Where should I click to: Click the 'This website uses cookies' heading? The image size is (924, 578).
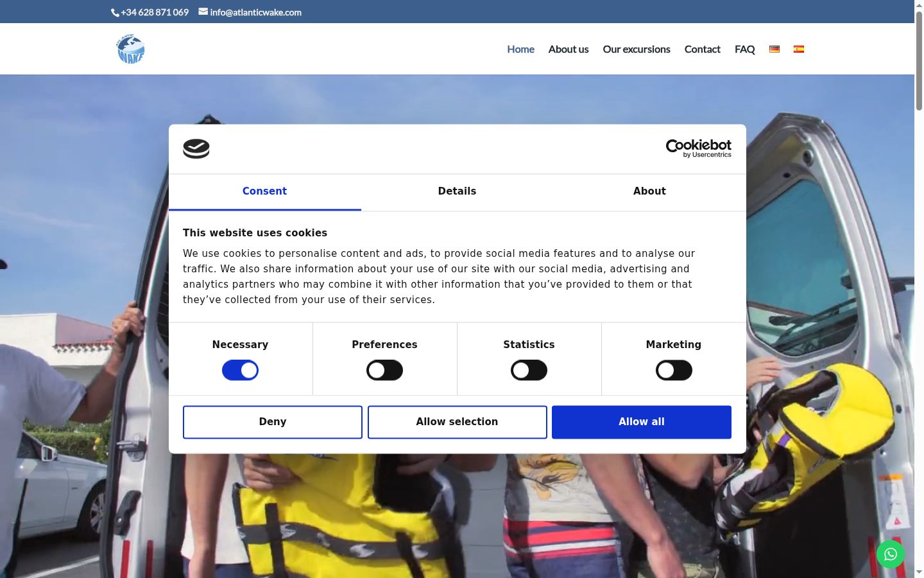coord(255,233)
